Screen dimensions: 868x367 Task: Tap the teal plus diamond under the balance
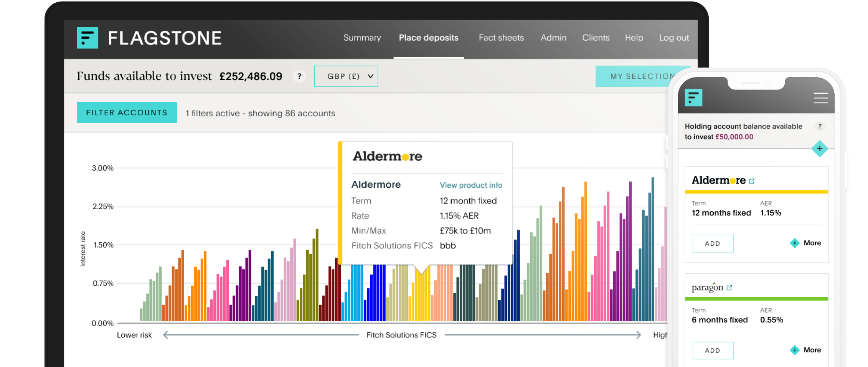click(x=820, y=149)
